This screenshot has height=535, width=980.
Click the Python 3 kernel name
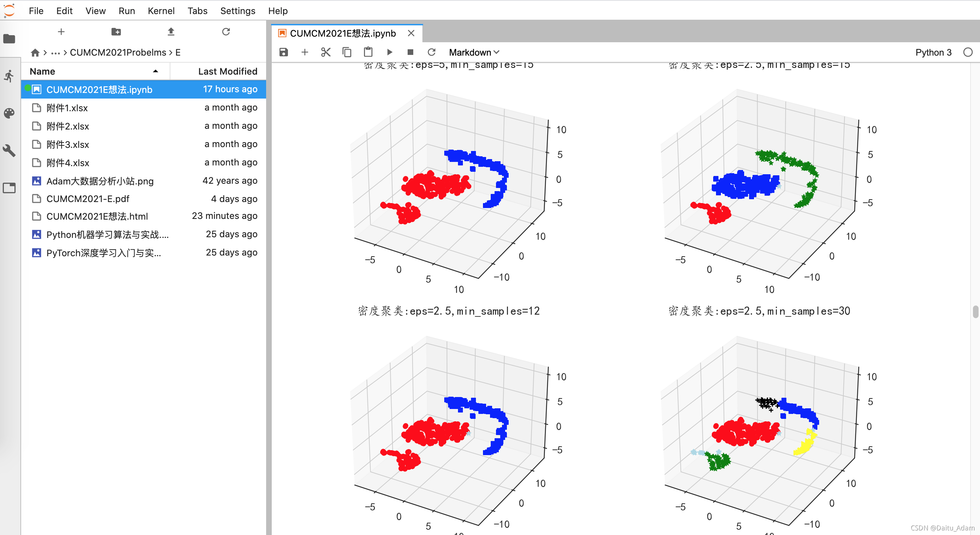pos(933,52)
